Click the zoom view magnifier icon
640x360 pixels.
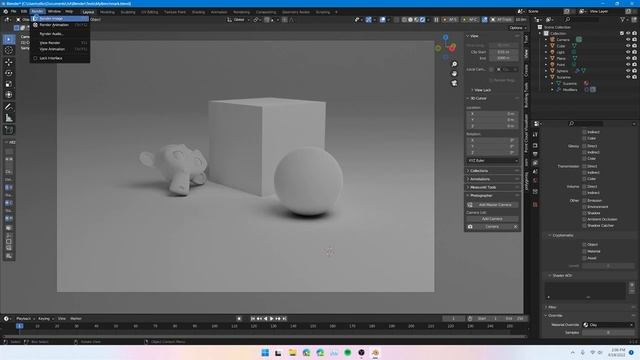point(454,64)
